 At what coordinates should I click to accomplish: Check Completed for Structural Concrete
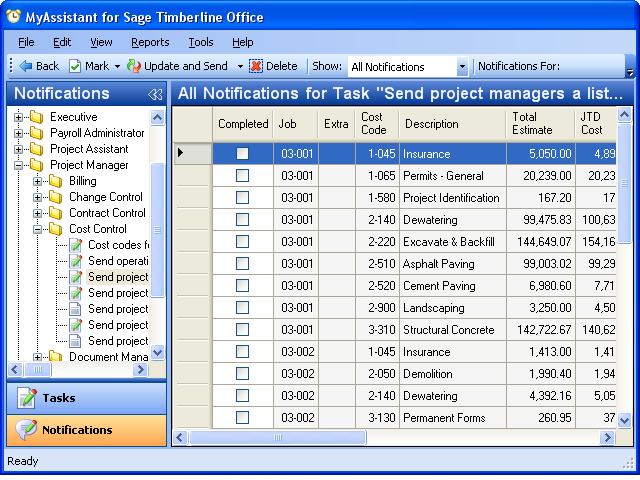[242, 330]
